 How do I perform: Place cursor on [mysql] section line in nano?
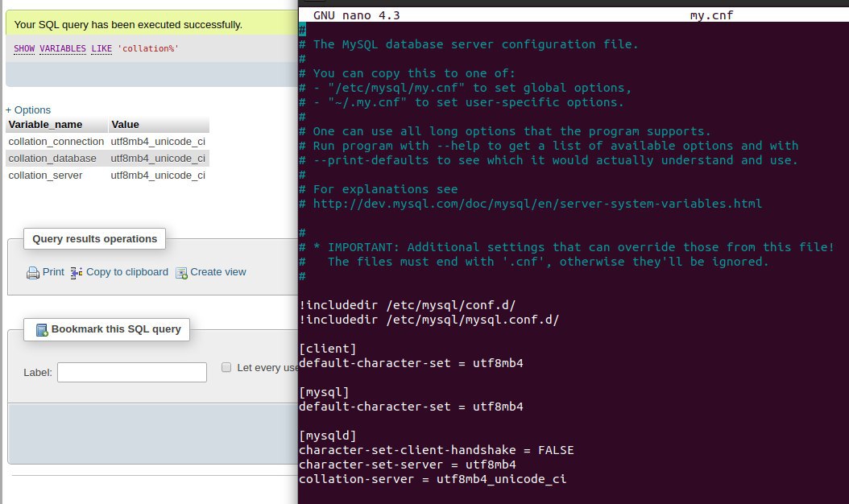(x=324, y=392)
